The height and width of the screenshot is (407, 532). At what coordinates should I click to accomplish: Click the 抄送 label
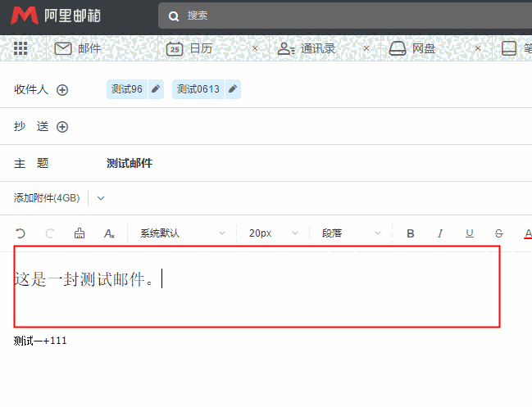click(x=31, y=126)
